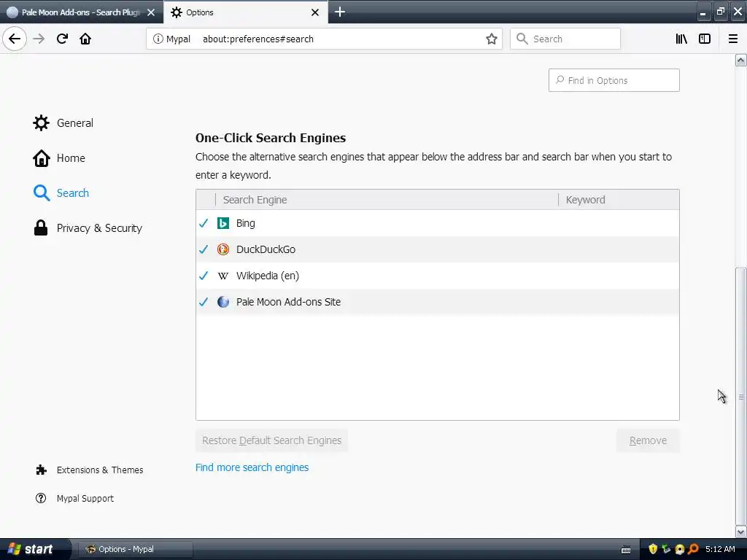Click the scroll-down arrow of page scrollbar
747x560 pixels.
(x=740, y=532)
